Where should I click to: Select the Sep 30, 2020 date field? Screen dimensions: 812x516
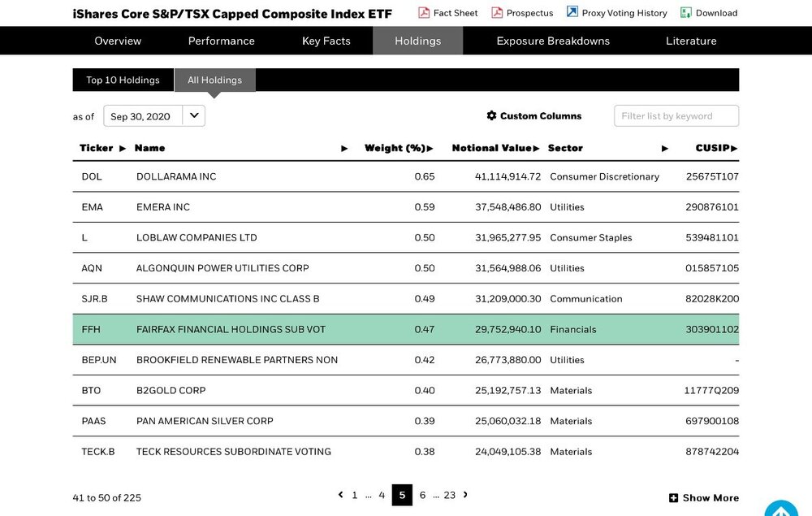pos(143,115)
